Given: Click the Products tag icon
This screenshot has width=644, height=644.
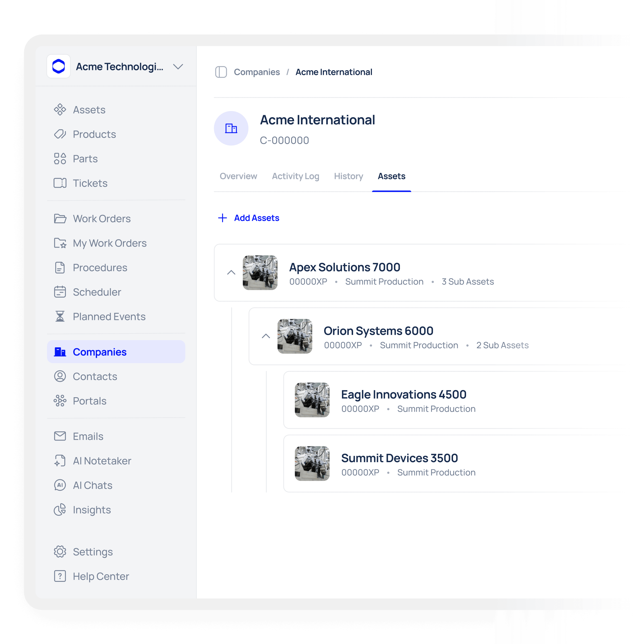Looking at the screenshot, I should (60, 134).
